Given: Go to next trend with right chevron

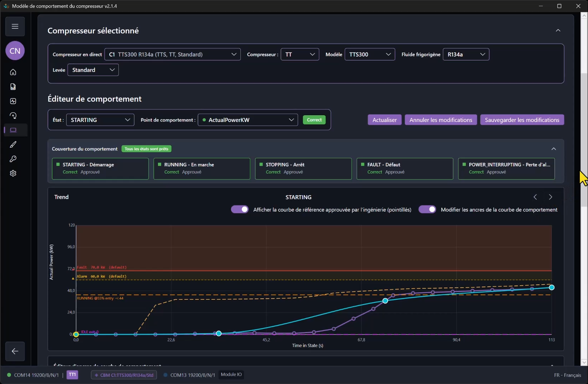Looking at the screenshot, I should pyautogui.click(x=551, y=197).
